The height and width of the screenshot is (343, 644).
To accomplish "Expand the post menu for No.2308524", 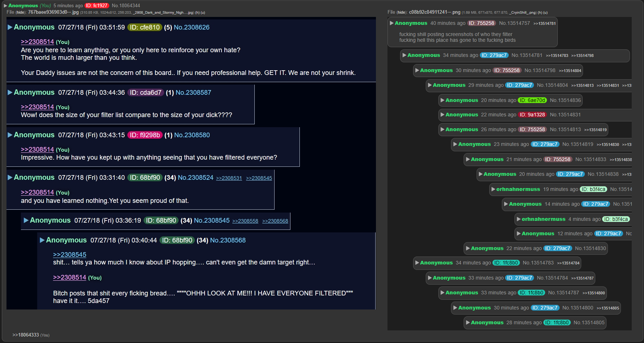I will (x=10, y=178).
